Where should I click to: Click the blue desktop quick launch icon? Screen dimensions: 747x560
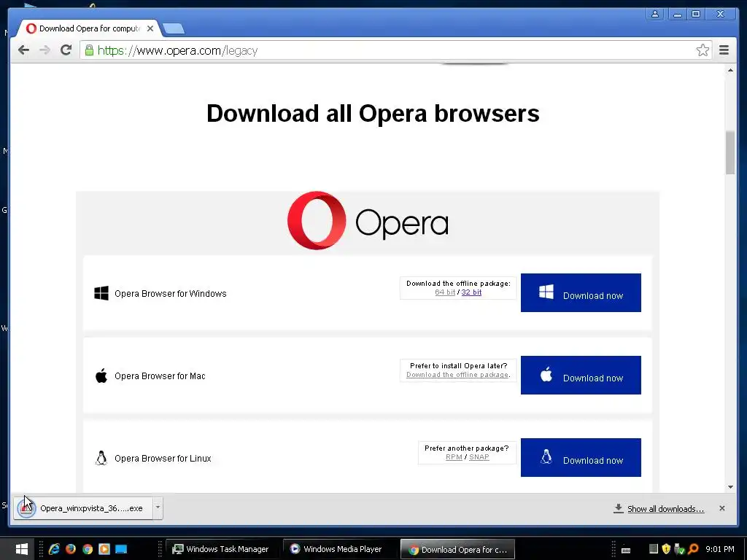point(121,549)
